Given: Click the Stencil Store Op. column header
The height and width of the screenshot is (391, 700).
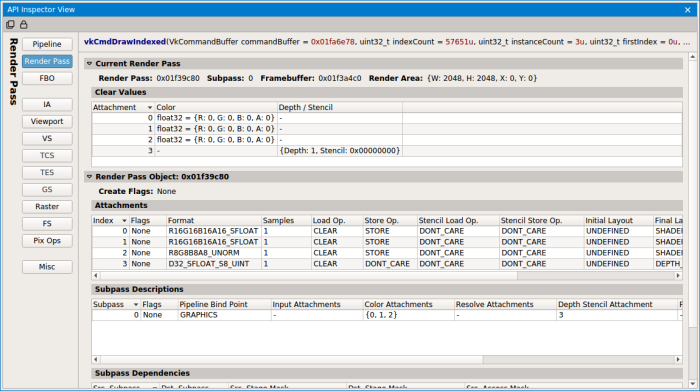Looking at the screenshot, I should pos(542,220).
